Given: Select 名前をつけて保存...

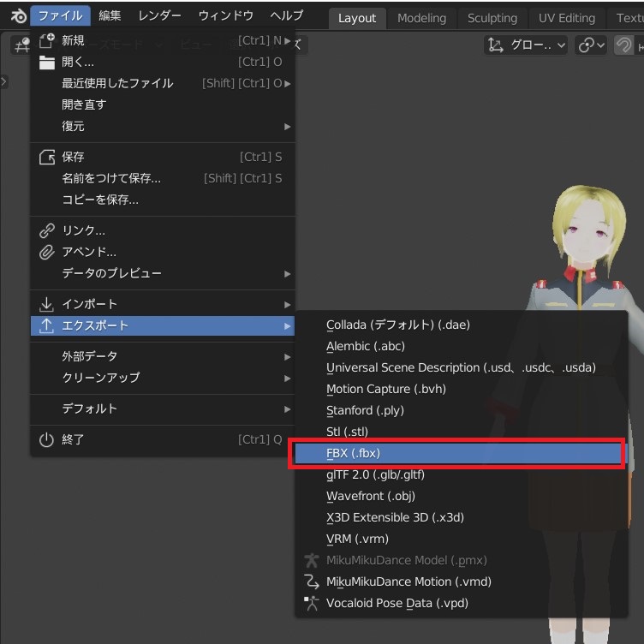Looking at the screenshot, I should click(163, 178).
